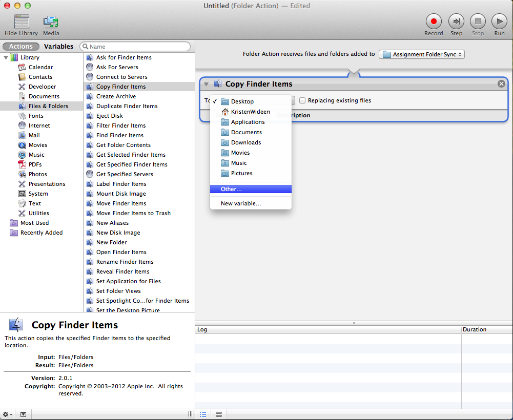Choose Other... from the destination menu

click(x=251, y=189)
